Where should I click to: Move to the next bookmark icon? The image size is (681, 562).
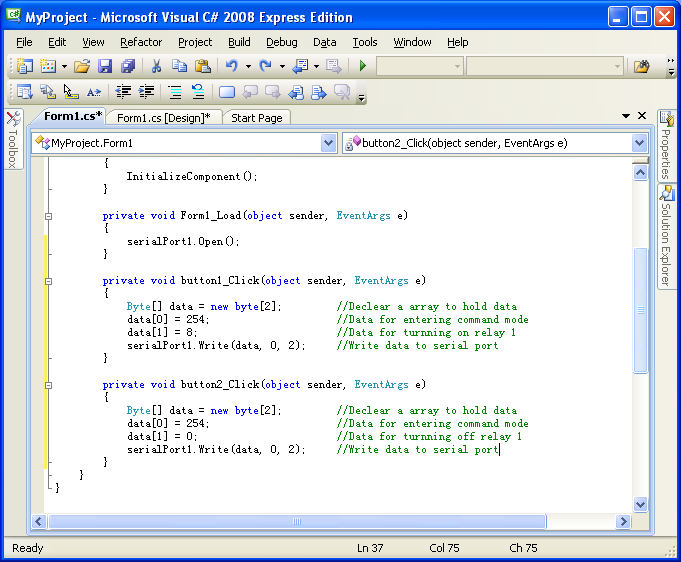pyautogui.click(x=273, y=92)
